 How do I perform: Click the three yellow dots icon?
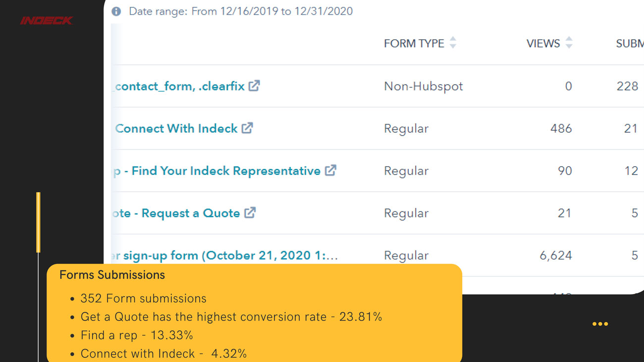pyautogui.click(x=600, y=324)
